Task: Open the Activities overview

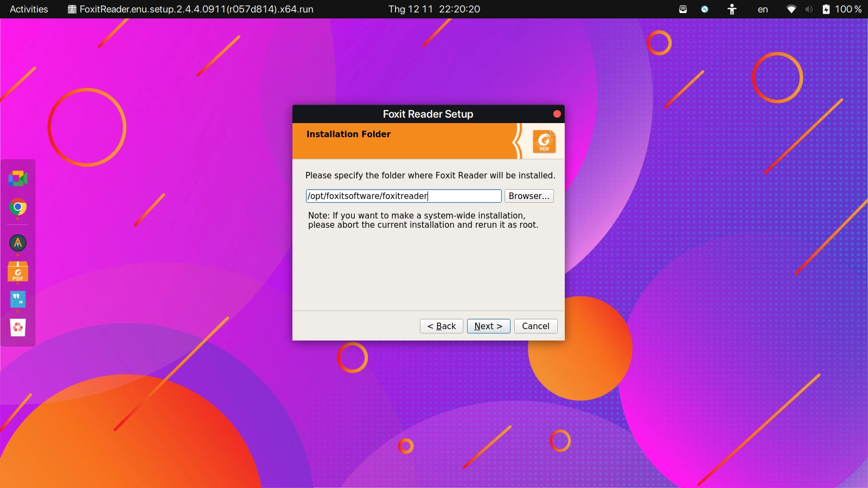Action: click(x=29, y=9)
